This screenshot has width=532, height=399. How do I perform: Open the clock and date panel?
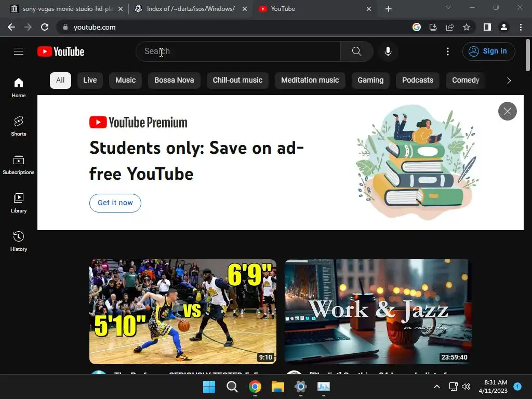pyautogui.click(x=493, y=387)
